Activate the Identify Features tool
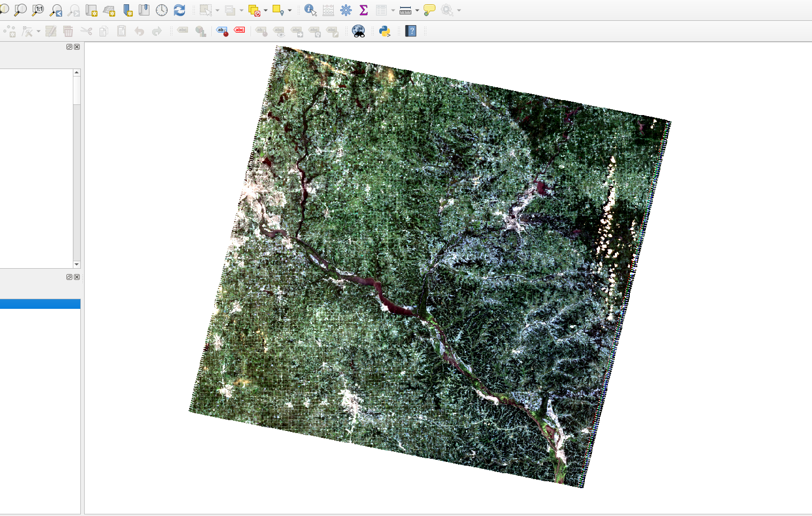Screen dimensions: 812x516 [x=310, y=10]
